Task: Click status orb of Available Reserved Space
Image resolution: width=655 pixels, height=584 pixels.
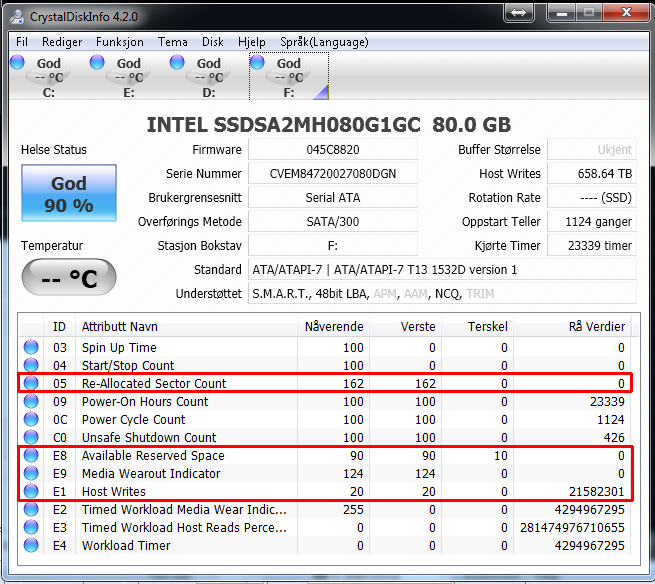Action: pyautogui.click(x=31, y=455)
